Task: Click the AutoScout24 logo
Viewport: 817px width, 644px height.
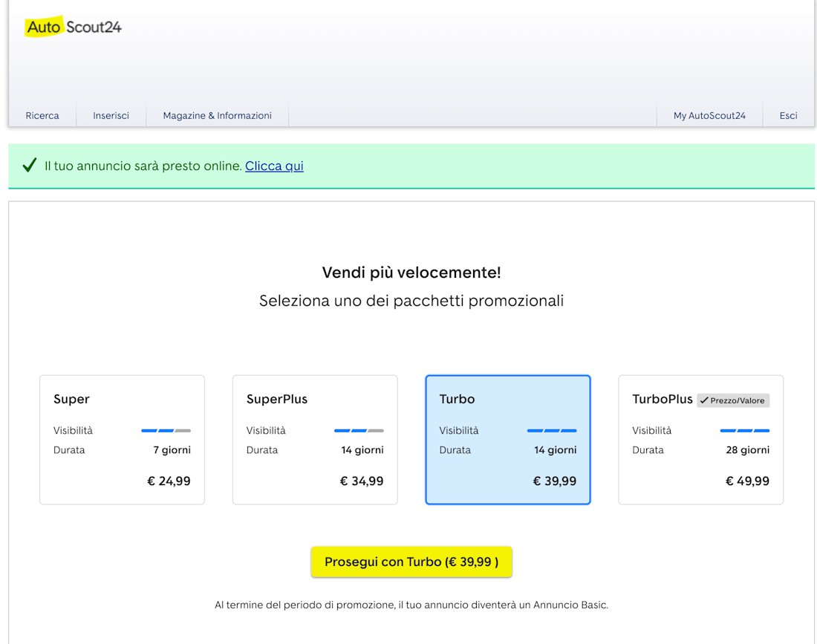Action: 74,27
